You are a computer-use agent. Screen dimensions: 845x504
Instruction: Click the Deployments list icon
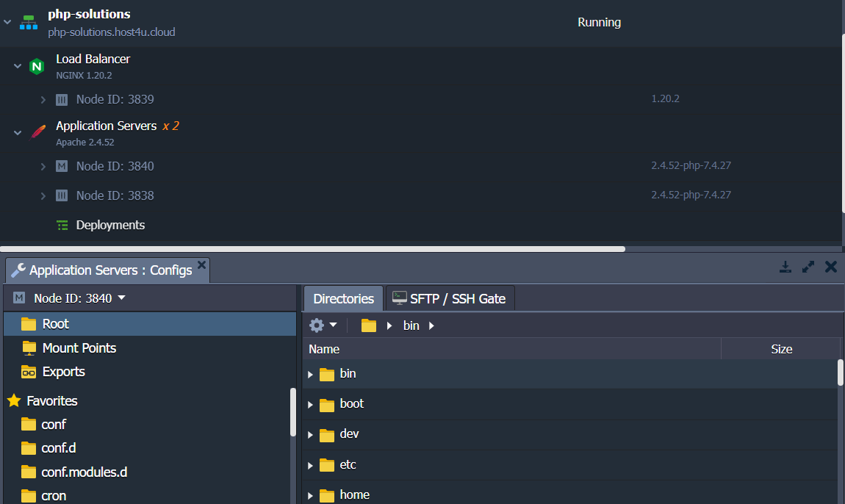(x=62, y=226)
